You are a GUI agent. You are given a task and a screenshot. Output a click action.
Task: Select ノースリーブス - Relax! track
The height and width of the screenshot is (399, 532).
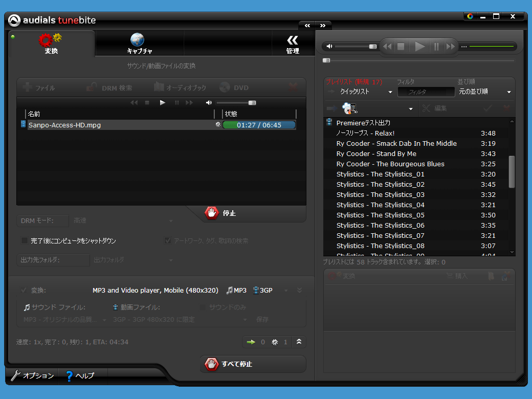pos(416,133)
